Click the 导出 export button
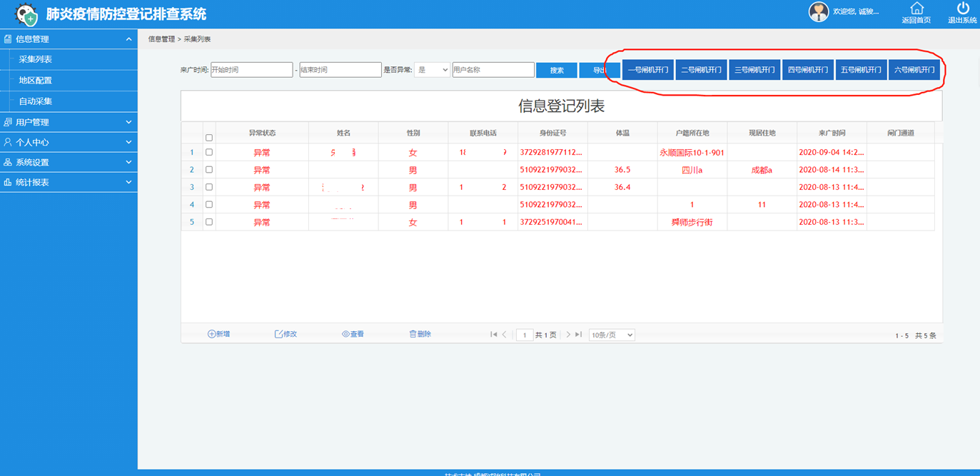Image resolution: width=980 pixels, height=476 pixels. coord(600,70)
